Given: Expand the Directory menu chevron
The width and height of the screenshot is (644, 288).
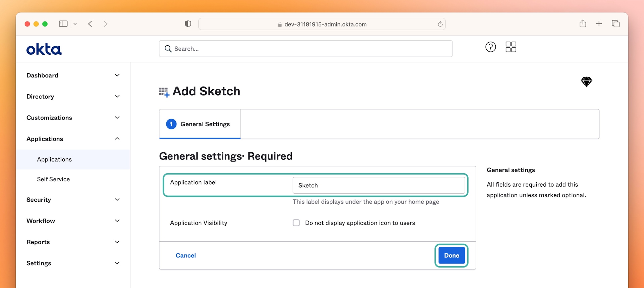Looking at the screenshot, I should [117, 96].
